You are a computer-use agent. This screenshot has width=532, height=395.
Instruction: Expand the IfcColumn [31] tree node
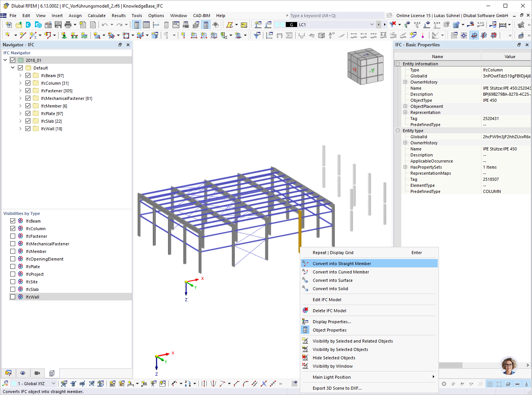pos(20,83)
